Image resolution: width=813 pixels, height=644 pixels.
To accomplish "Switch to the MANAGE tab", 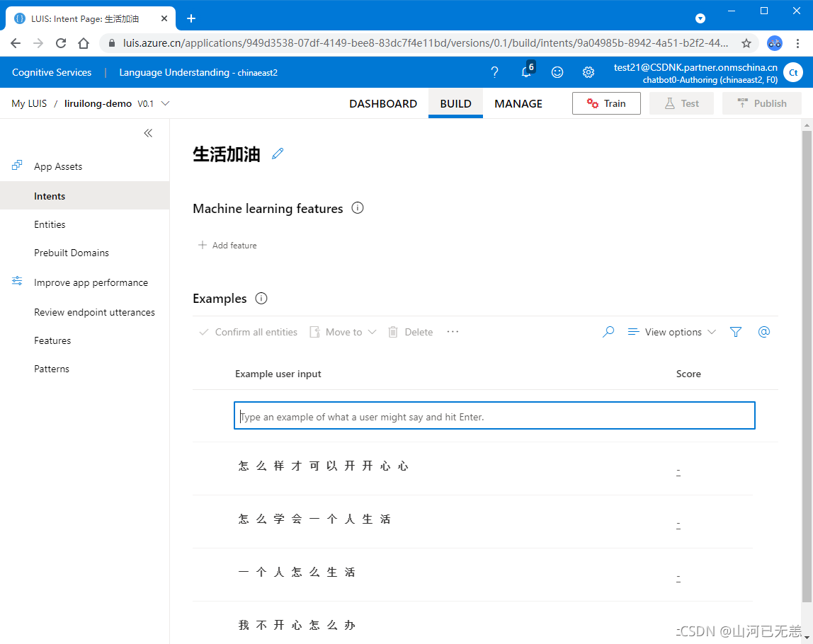I will click(x=518, y=103).
